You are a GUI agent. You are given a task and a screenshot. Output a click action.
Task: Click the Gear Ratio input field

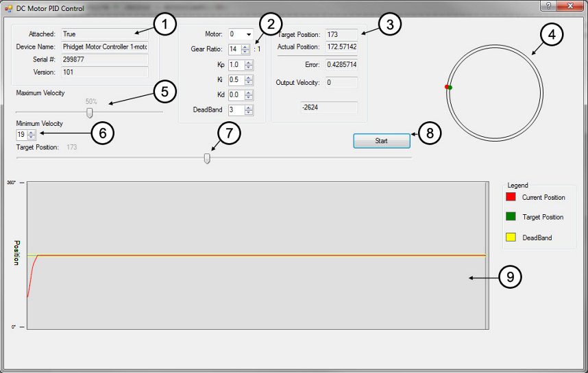(x=235, y=49)
